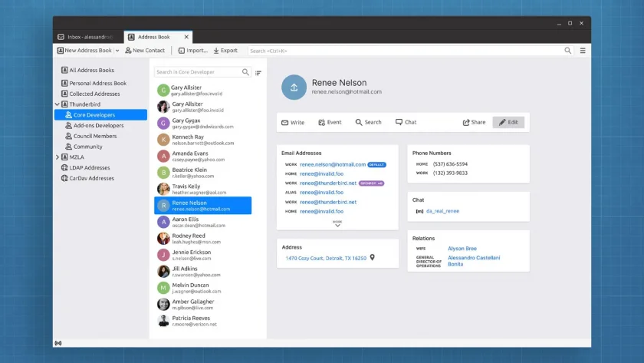Click the Chat speech-bubble button
The width and height of the screenshot is (644, 363).
[406, 122]
